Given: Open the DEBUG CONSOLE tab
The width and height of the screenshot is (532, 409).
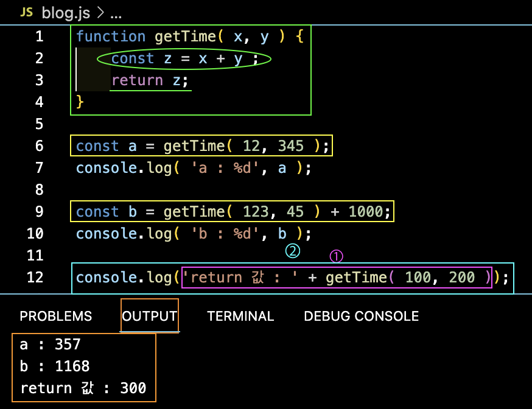Looking at the screenshot, I should pyautogui.click(x=362, y=316).
